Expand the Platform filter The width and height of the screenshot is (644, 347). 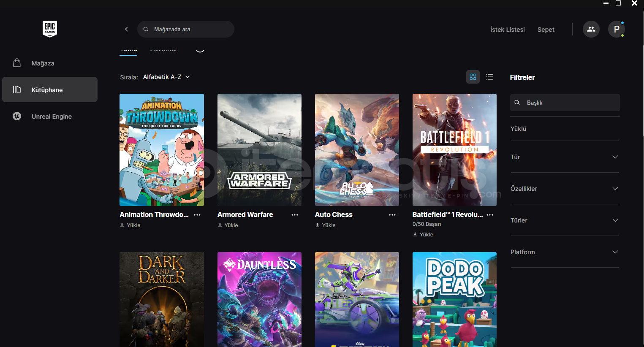pos(565,252)
